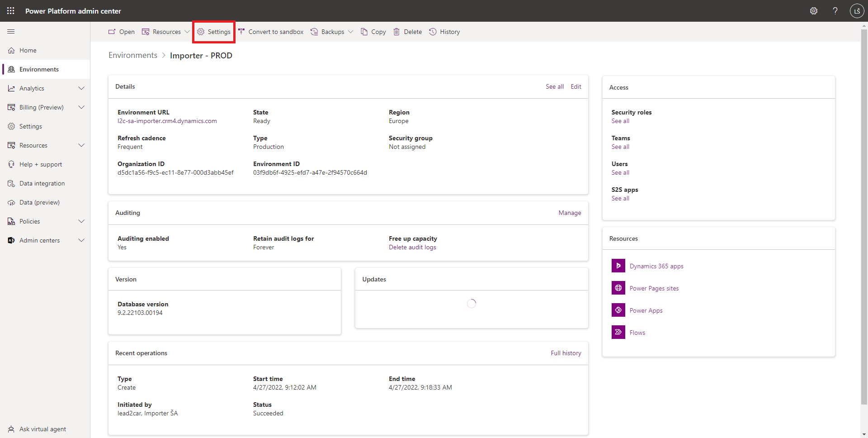
Task: Click the Environments breadcrumb link
Action: point(133,55)
